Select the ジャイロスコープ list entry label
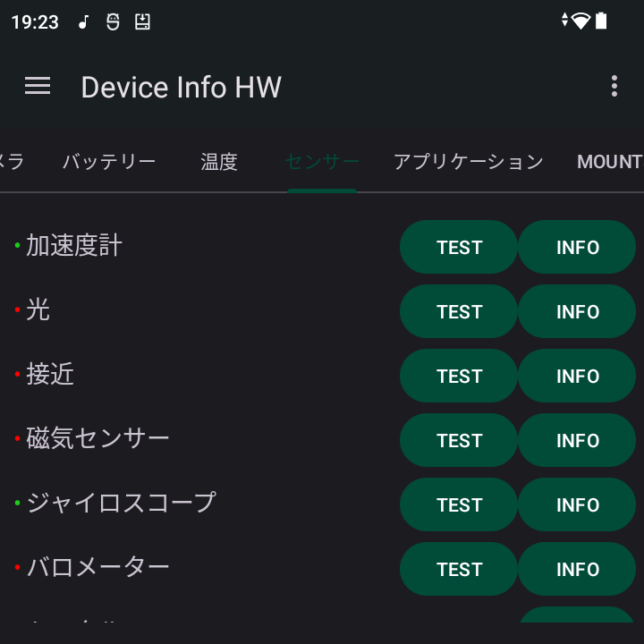Screen dimensions: 644x644 pos(121,503)
